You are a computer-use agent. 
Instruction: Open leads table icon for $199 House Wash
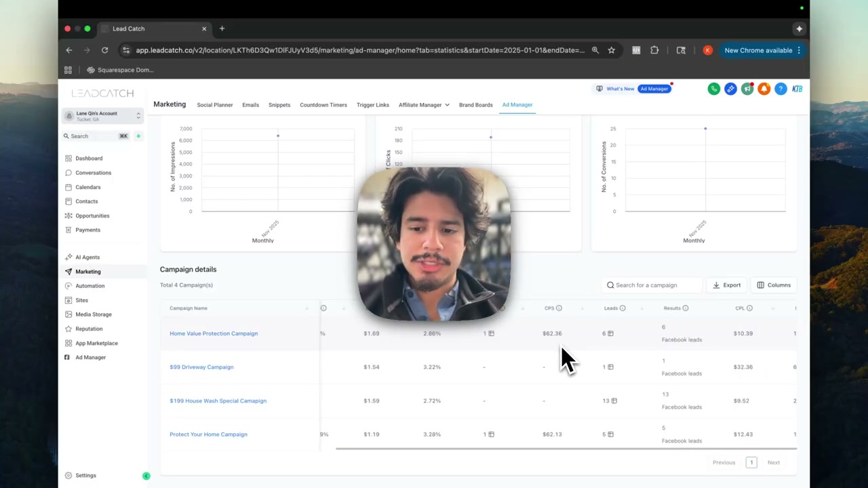click(x=614, y=401)
